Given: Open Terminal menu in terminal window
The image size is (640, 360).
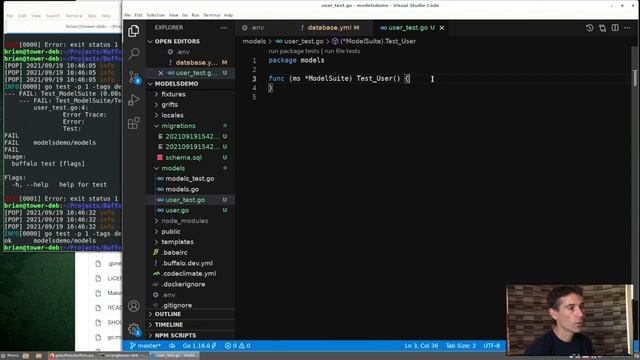Looking at the screenshot, I should [74, 16].
